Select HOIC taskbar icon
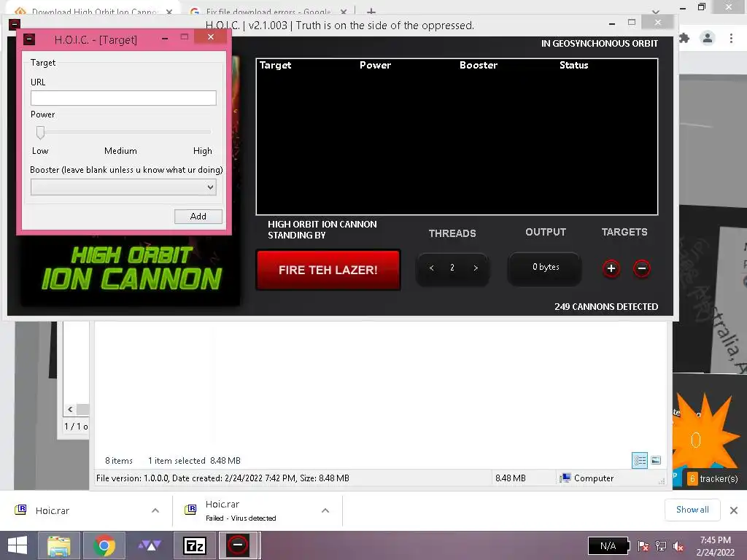The image size is (747, 560). (x=239, y=545)
